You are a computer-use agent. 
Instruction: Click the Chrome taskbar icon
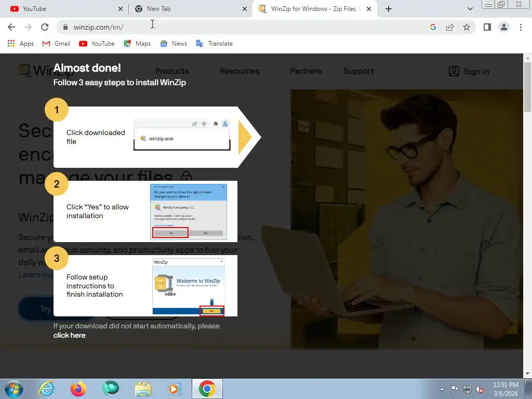click(x=207, y=389)
